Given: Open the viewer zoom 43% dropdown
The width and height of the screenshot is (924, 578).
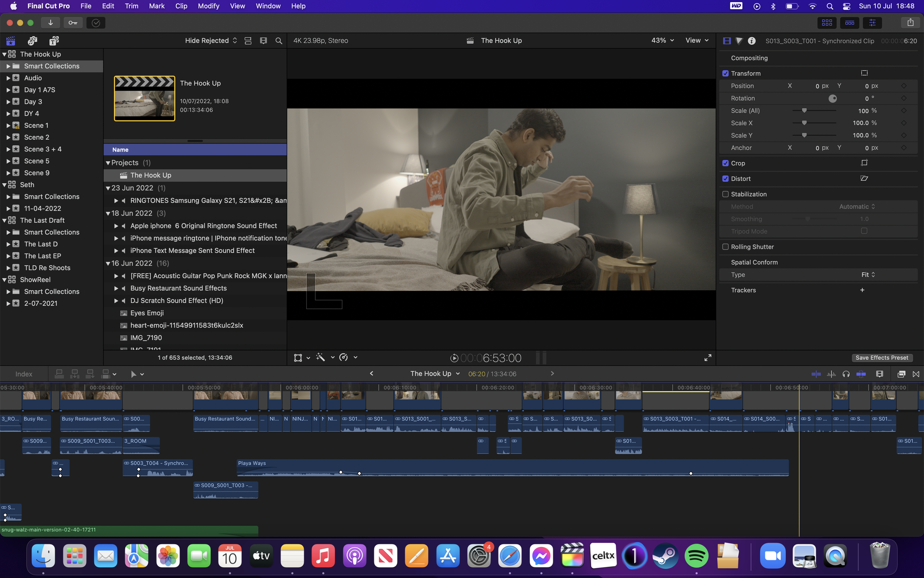Looking at the screenshot, I should pyautogui.click(x=662, y=41).
